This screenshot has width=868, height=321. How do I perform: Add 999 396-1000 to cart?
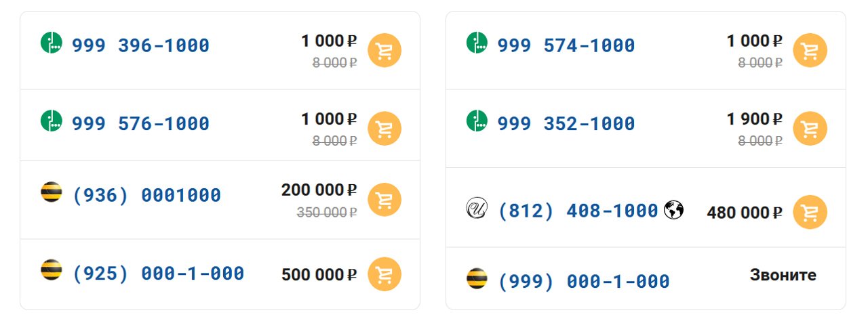pyautogui.click(x=384, y=51)
